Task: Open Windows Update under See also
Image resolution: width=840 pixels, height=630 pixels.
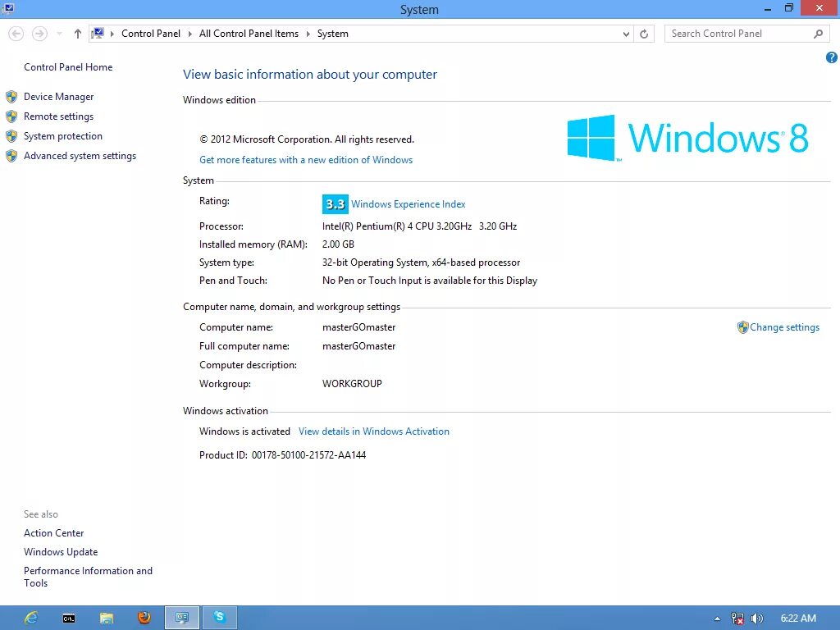Action: tap(61, 552)
